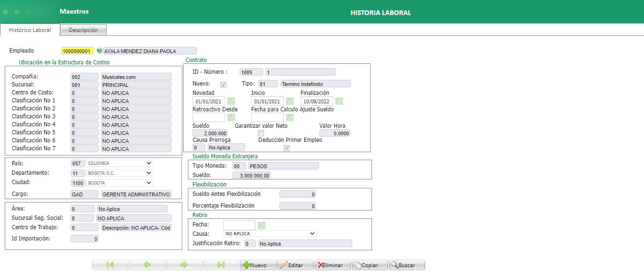Click the Compañía code field 002
The width and height of the screenshot is (644, 279).
tap(85, 77)
